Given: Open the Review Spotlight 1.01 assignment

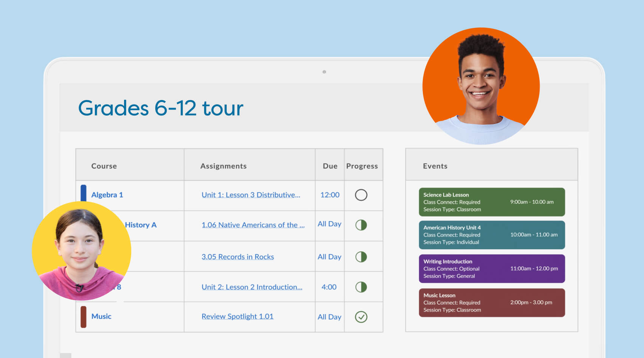Looking at the screenshot, I should (x=237, y=316).
